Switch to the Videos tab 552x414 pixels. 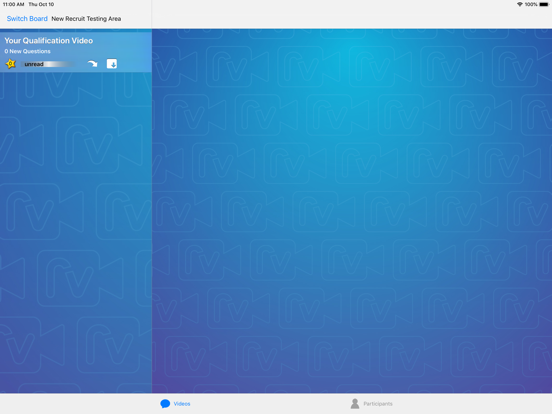[x=175, y=403]
